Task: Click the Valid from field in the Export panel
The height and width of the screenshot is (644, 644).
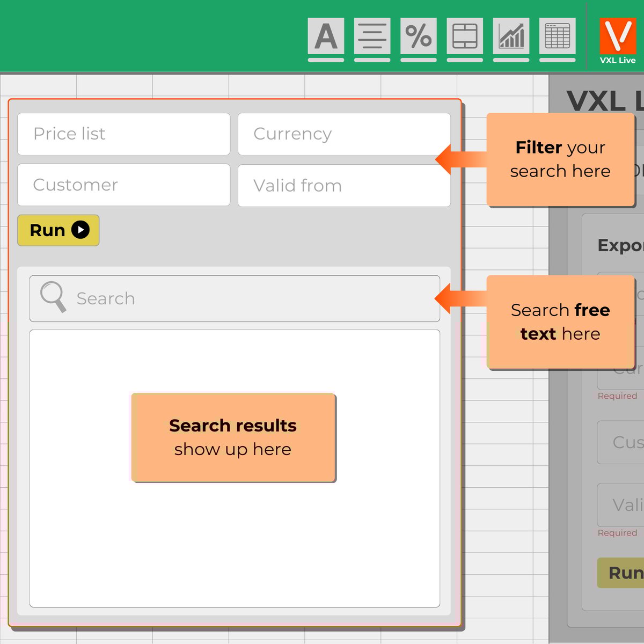Action: (625, 505)
